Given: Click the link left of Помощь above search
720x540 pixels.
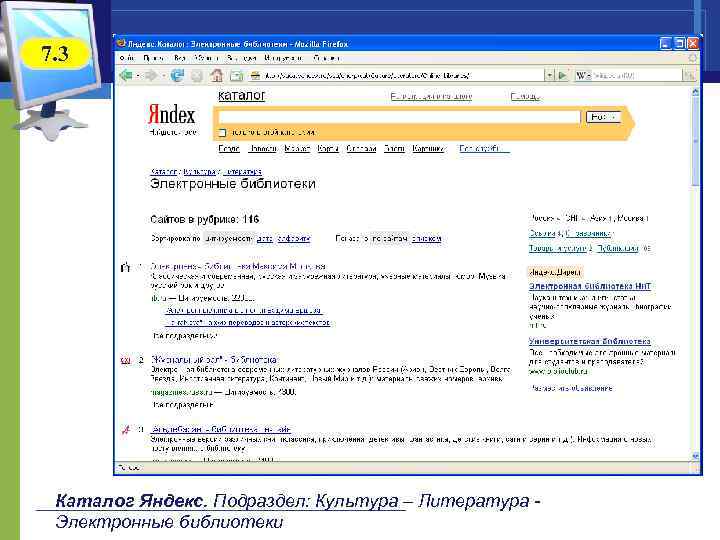Looking at the screenshot, I should click(x=431, y=96).
